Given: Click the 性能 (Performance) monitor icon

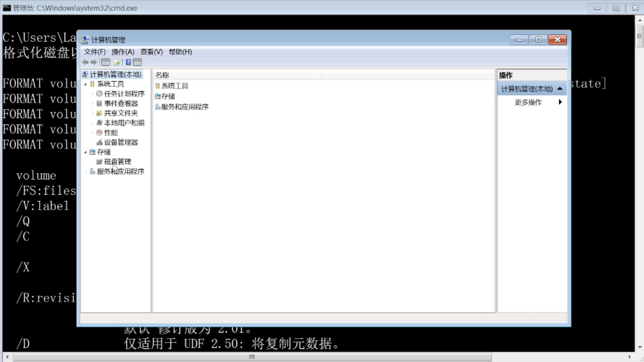Looking at the screenshot, I should click(x=99, y=132).
